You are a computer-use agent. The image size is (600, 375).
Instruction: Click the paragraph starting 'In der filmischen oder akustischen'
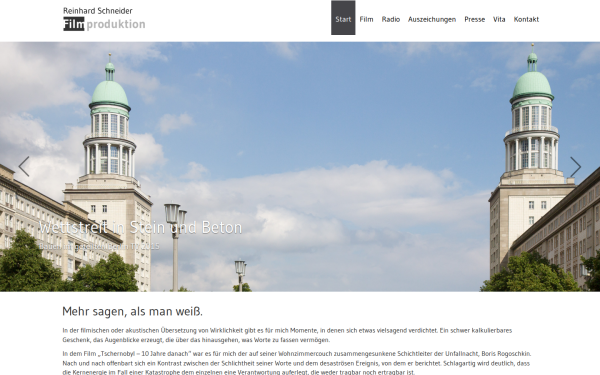[x=287, y=335]
